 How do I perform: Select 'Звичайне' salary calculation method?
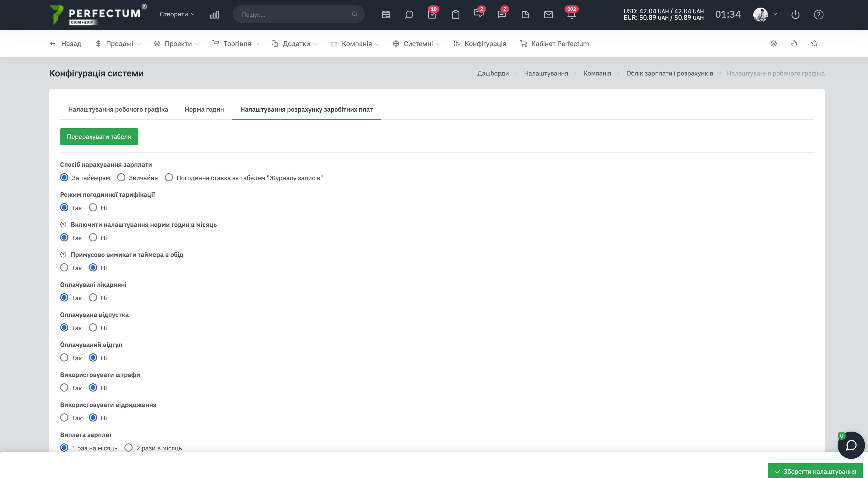(x=121, y=177)
